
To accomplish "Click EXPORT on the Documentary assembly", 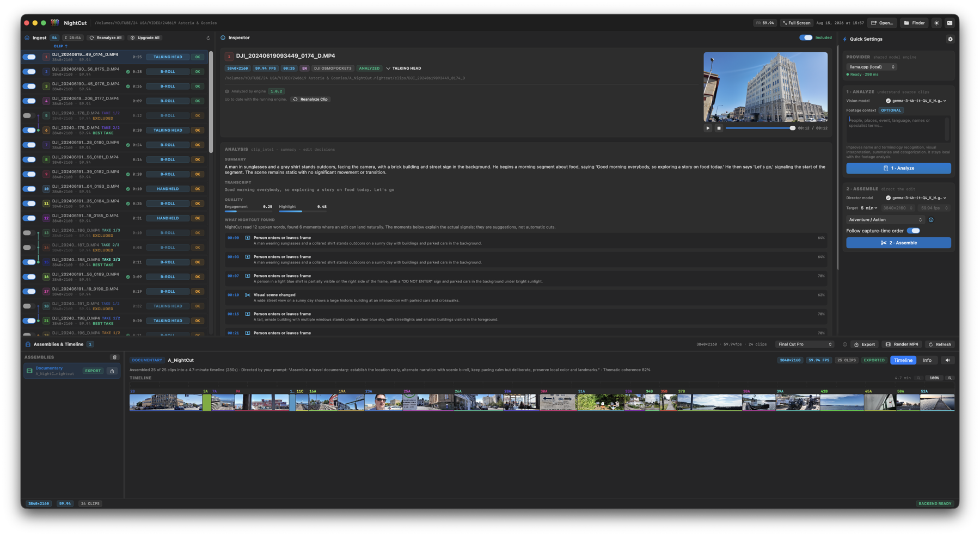I will (93, 371).
